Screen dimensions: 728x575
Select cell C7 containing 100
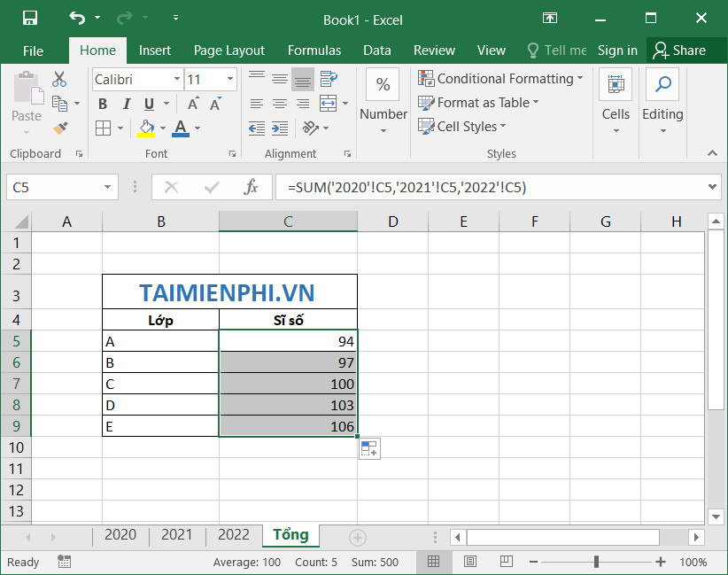288,384
